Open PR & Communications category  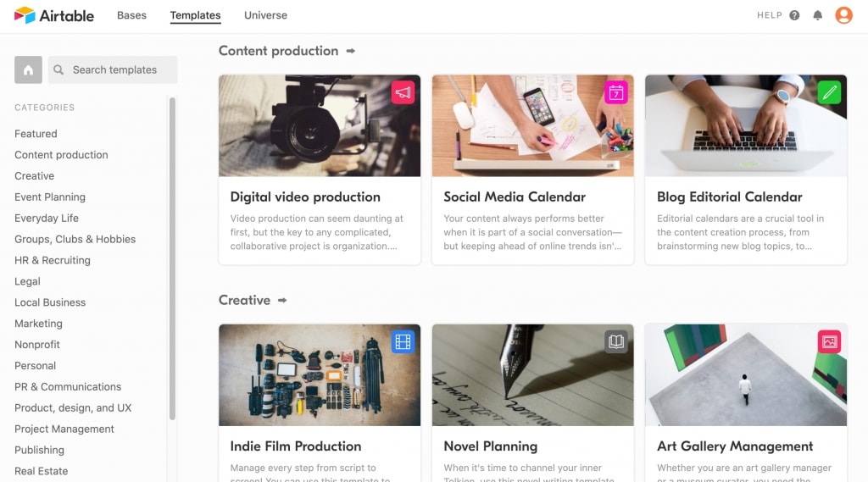68,387
